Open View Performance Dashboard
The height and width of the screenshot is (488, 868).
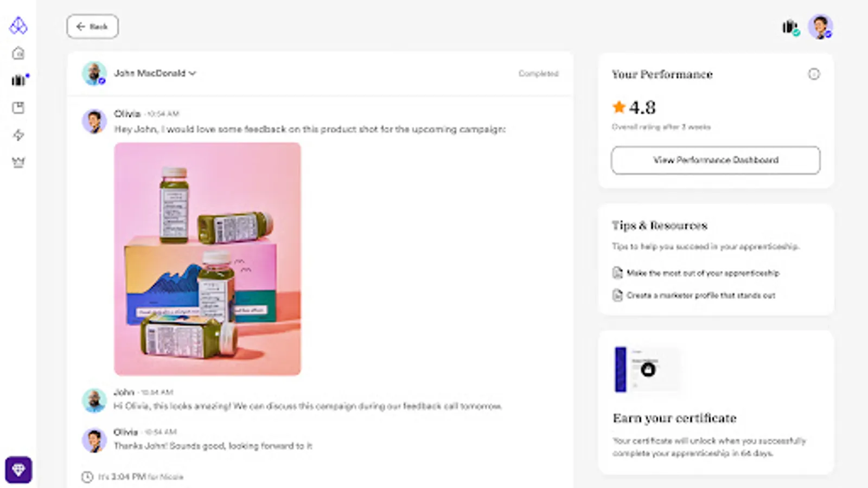point(716,160)
